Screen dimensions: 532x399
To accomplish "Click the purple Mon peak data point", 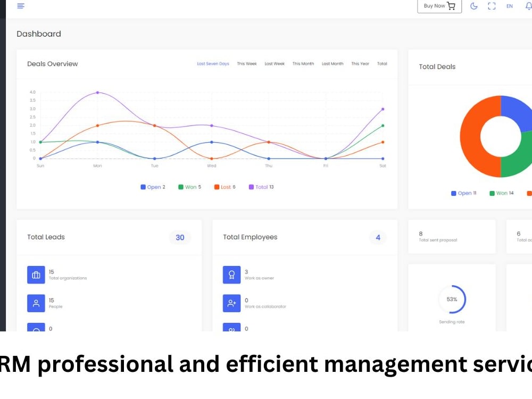I will [x=98, y=92].
